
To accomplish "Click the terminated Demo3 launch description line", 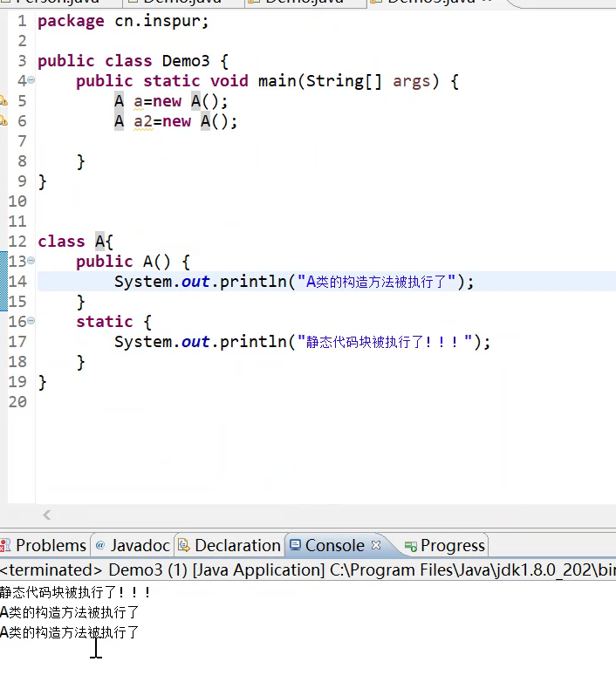I will 308,569.
